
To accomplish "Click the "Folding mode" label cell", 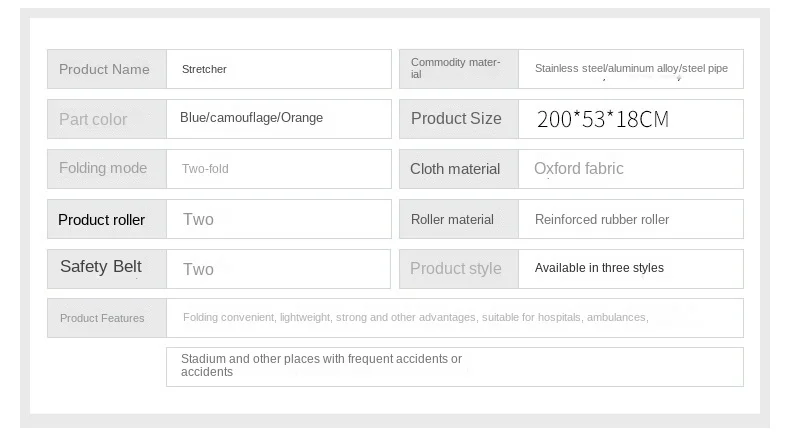I will point(103,168).
